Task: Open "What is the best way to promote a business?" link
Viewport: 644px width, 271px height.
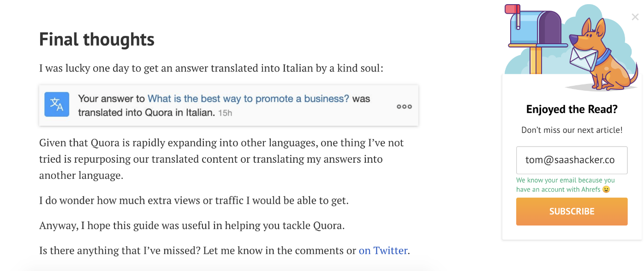Action: pyautogui.click(x=248, y=99)
